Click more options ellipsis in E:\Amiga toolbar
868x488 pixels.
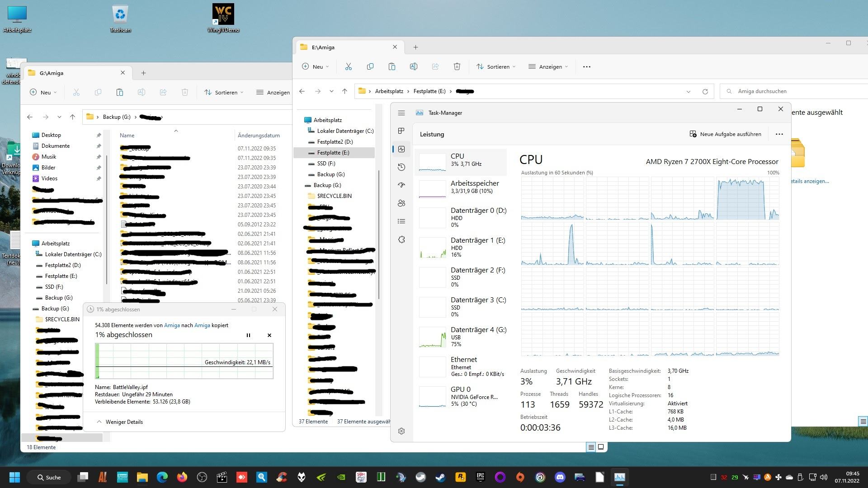point(586,66)
